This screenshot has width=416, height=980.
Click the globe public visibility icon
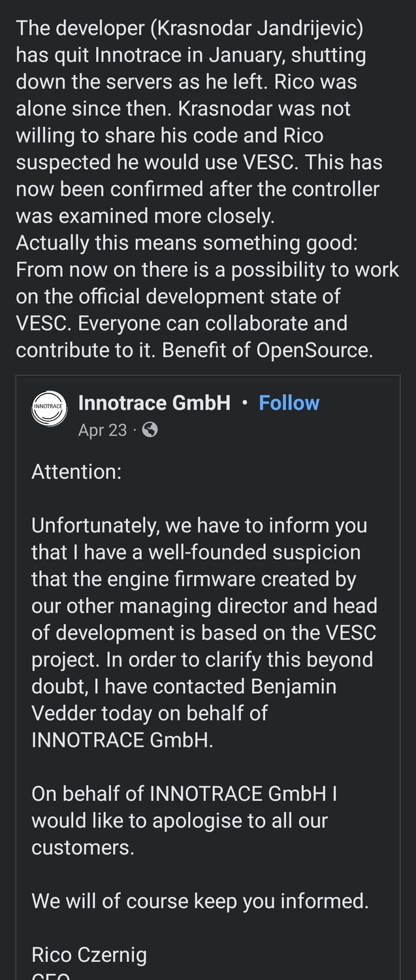coord(150,430)
